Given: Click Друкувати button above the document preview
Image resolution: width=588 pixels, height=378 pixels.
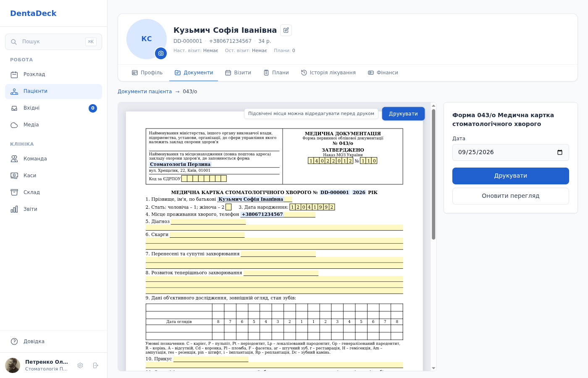Looking at the screenshot, I should [x=403, y=114].
